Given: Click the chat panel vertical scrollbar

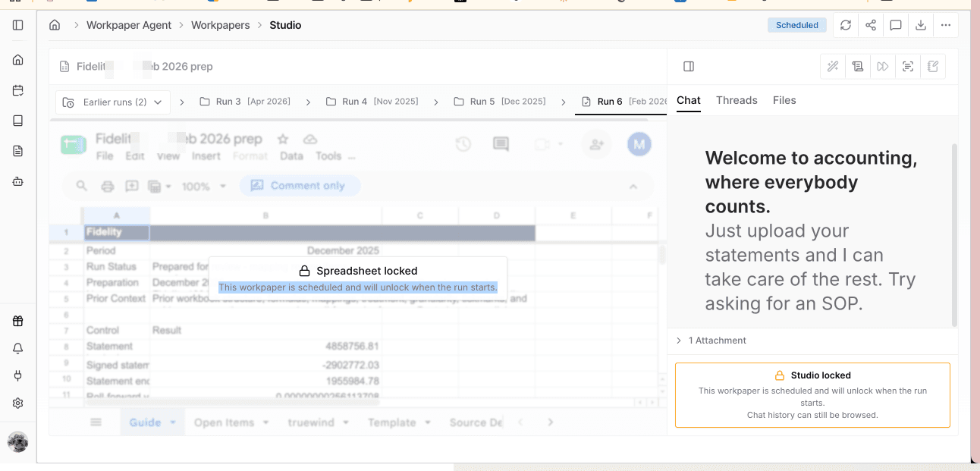Looking at the screenshot, I should pyautogui.click(x=954, y=235).
